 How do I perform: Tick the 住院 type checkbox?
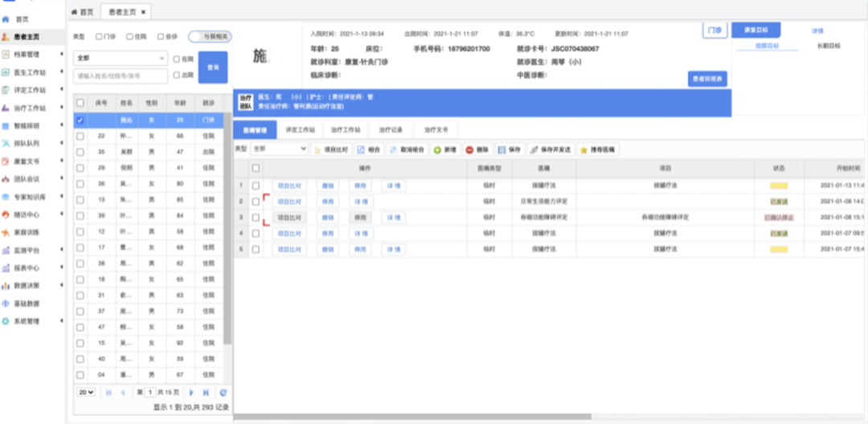[x=129, y=36]
